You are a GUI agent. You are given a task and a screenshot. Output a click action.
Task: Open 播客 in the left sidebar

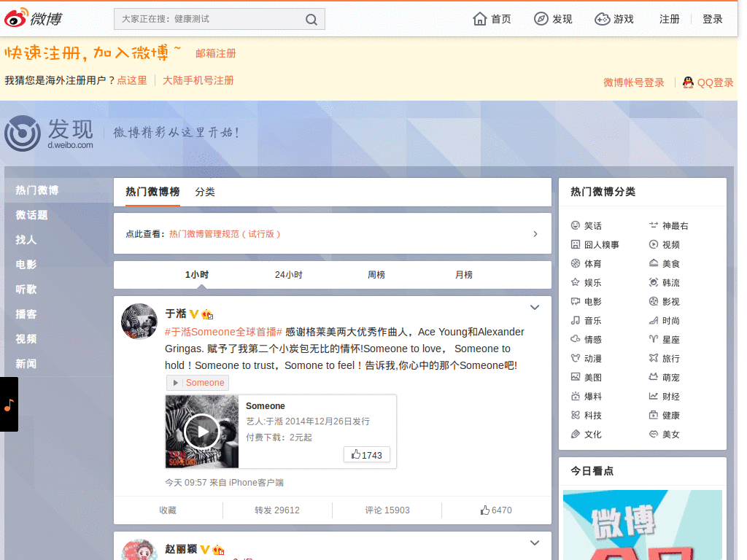26,314
